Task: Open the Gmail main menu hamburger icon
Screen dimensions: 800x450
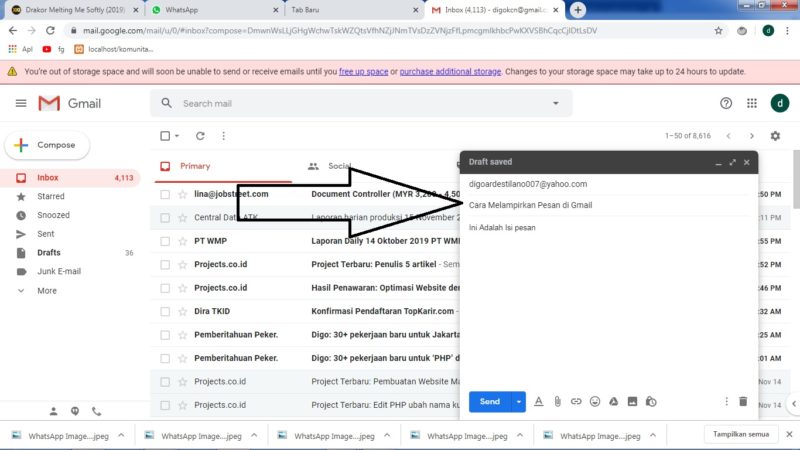Action: (x=21, y=104)
